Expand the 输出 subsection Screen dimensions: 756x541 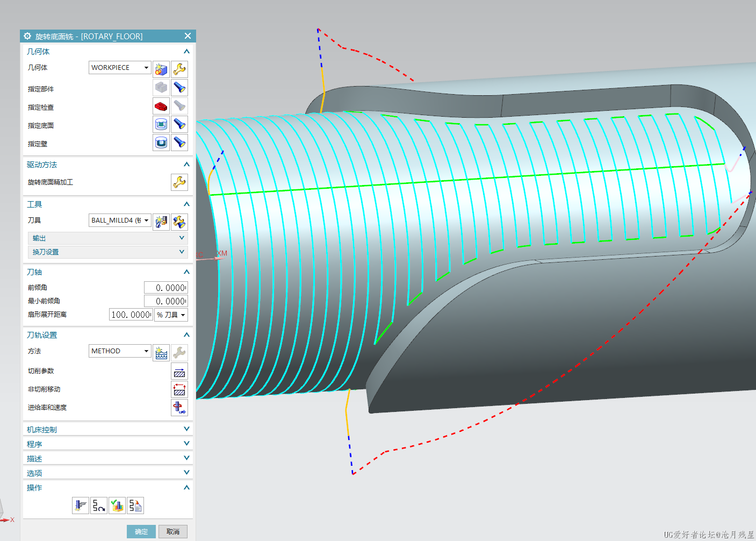tap(107, 238)
